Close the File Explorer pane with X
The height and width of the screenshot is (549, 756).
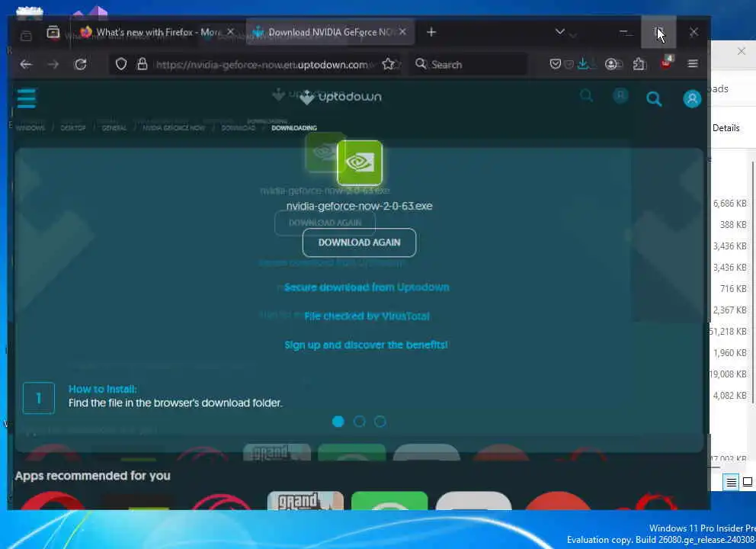click(x=742, y=51)
